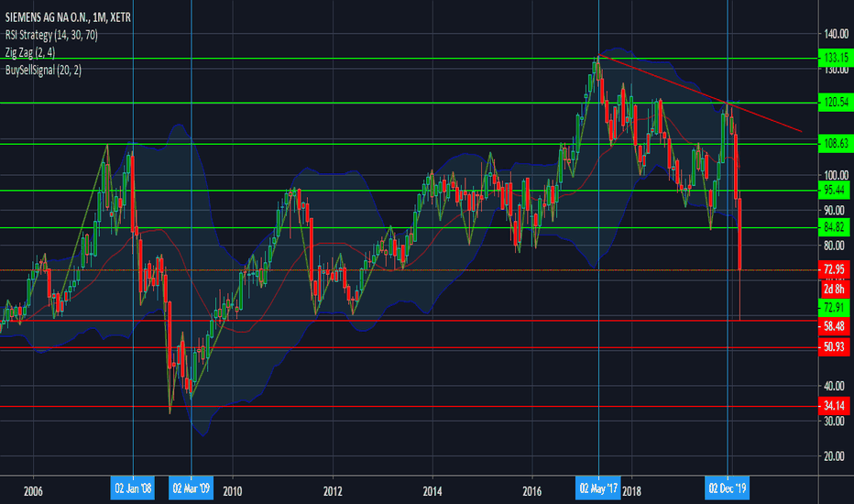The width and height of the screenshot is (854, 504).
Task: Click the 40.00 price scale value
Action: point(836,386)
